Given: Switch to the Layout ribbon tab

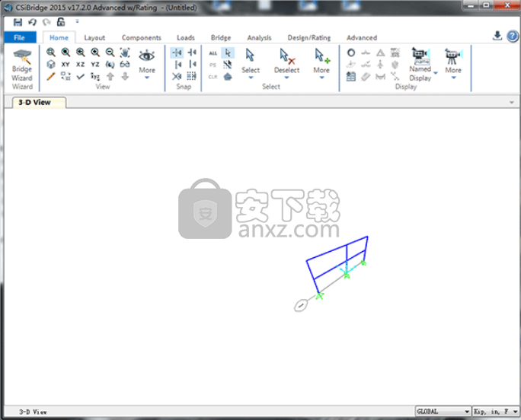Looking at the screenshot, I should coord(94,37).
